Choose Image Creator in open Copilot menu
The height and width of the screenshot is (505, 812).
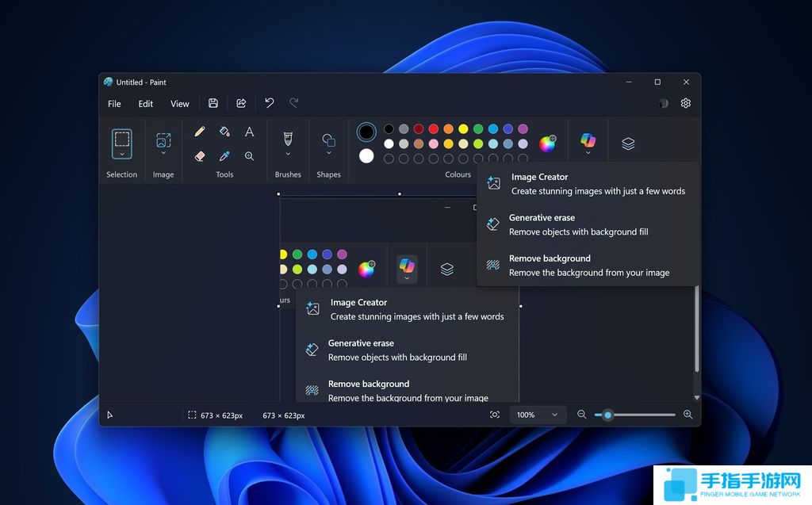(x=588, y=184)
